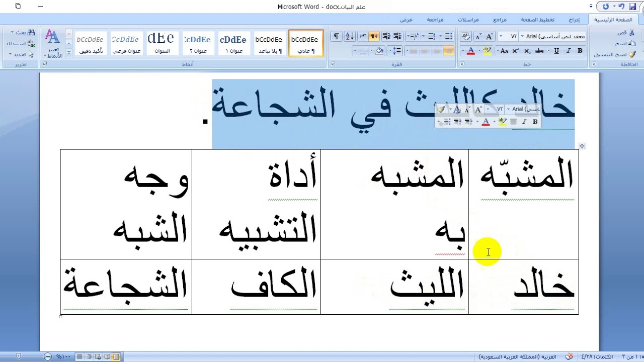Screen dimensions: 644x362
Task: Click table move handle above table
Action: tap(582, 146)
